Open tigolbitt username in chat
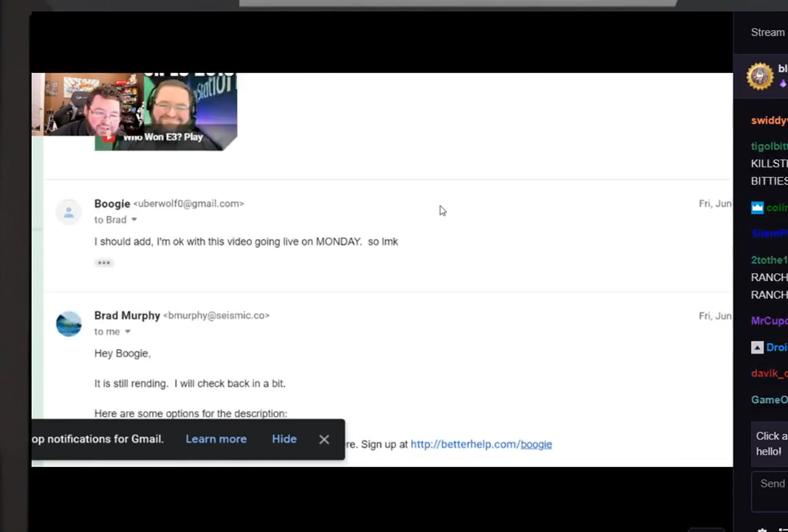Screen dimensions: 788x532 [x=770, y=146]
